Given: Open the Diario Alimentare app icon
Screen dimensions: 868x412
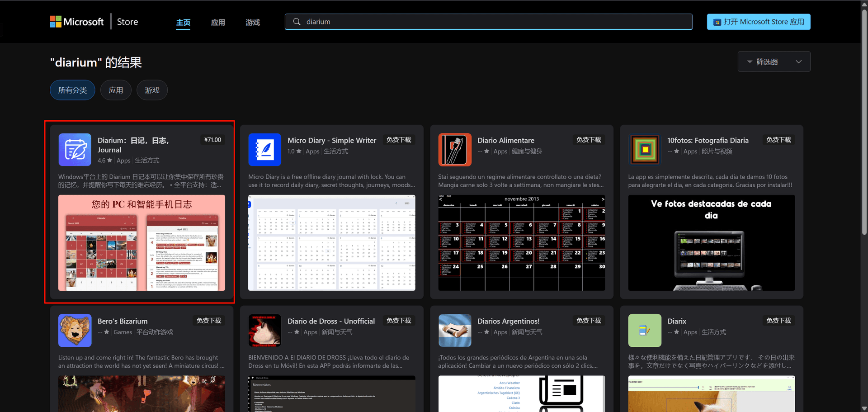Looking at the screenshot, I should (454, 150).
